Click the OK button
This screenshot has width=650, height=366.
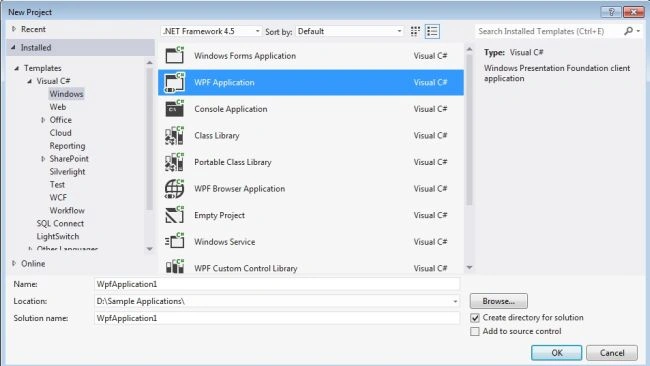[x=556, y=353]
